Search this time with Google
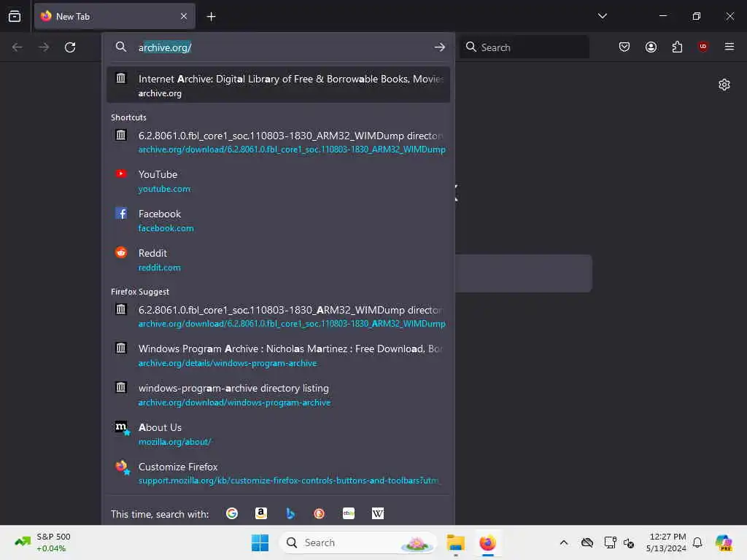The height and width of the screenshot is (560, 747). [x=232, y=513]
